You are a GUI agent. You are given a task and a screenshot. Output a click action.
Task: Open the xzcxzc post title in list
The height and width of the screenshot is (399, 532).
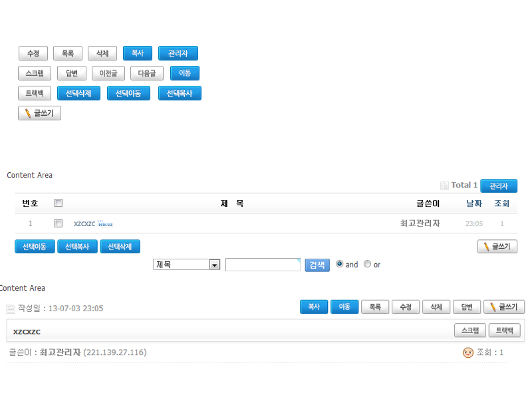84,224
